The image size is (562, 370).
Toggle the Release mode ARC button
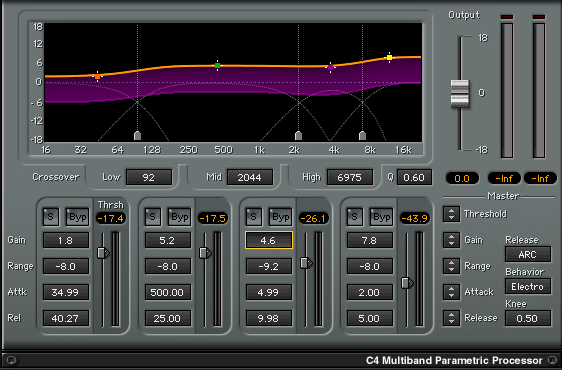528,254
